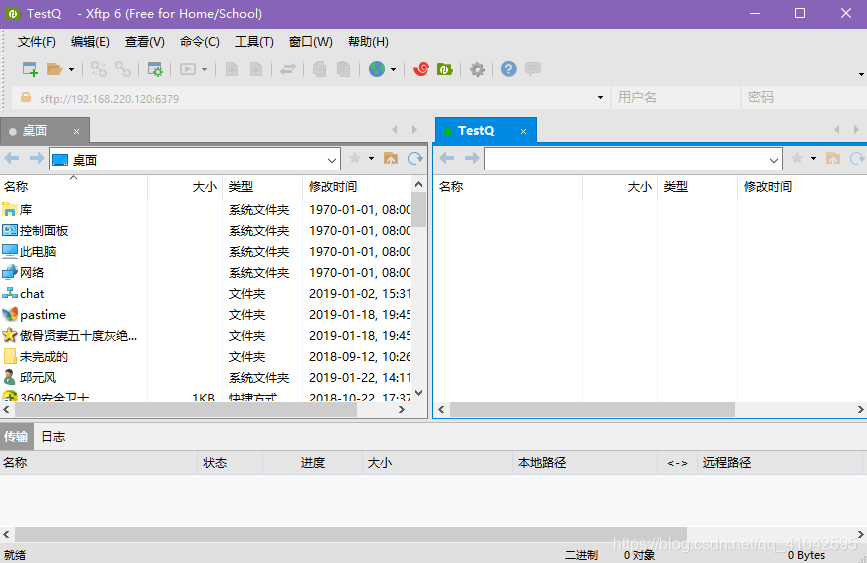Click the local pane back arrow
This screenshot has height=563, width=867.
point(12,159)
